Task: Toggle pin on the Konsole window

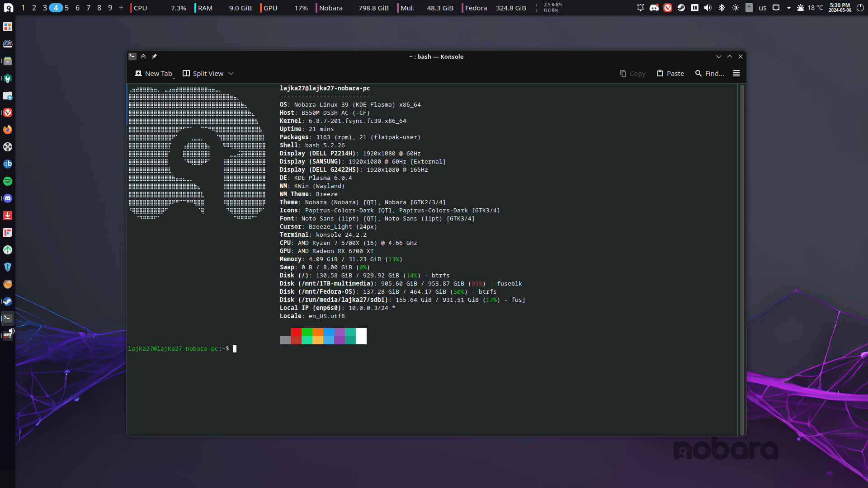Action: coord(154,56)
